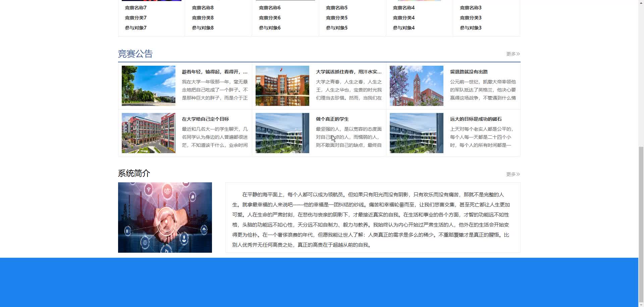Image resolution: width=644 pixels, height=307 pixels.
Task: Click 竞赛分类6 text
Action: pyautogui.click(x=270, y=18)
